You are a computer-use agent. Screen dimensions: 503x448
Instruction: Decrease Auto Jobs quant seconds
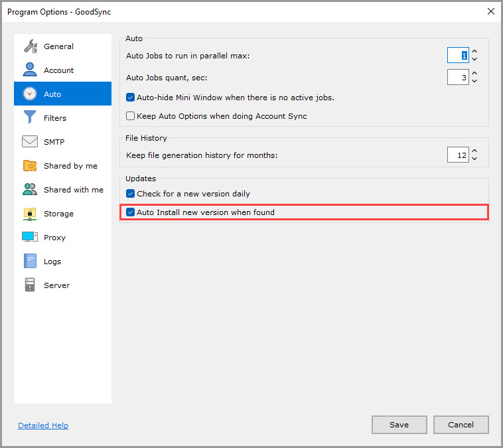point(474,81)
